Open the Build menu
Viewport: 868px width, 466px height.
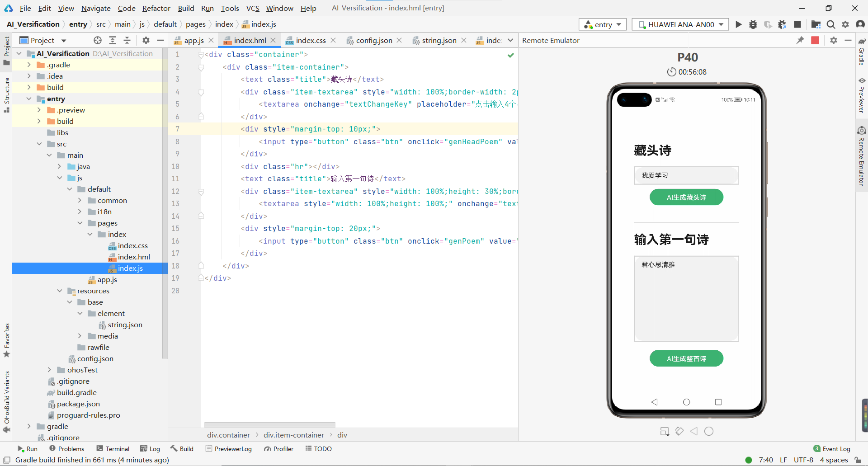(186, 8)
